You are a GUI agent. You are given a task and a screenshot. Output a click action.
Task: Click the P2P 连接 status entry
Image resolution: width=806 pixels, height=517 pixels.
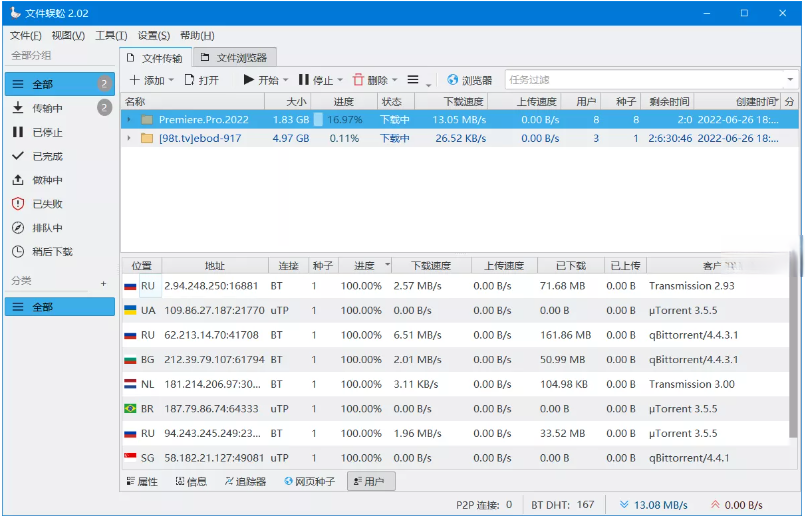484,505
